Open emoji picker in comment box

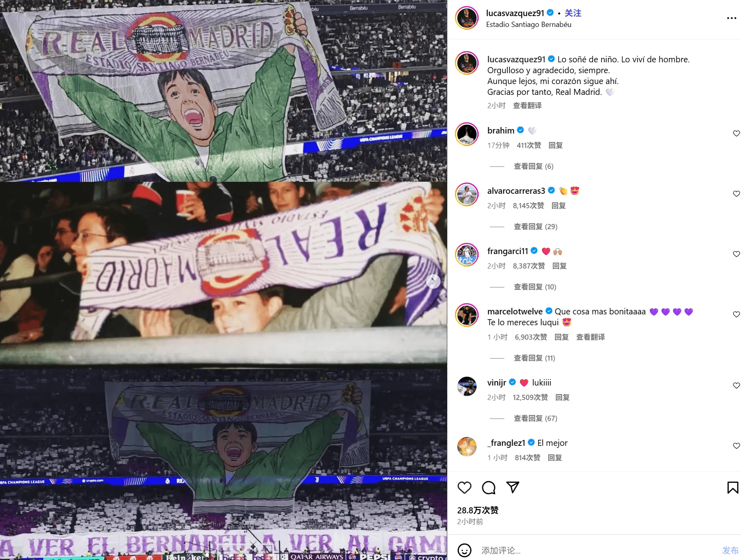(x=465, y=550)
